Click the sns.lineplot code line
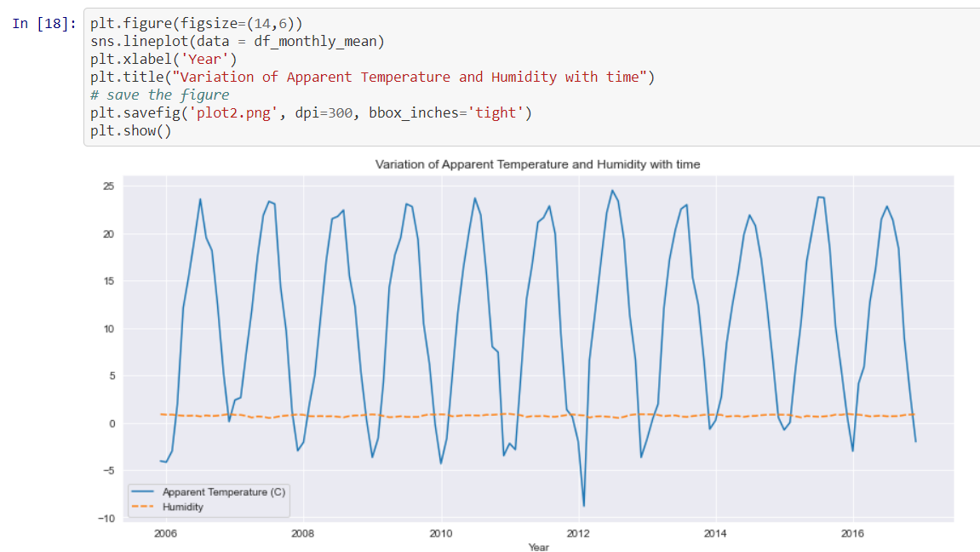This screenshot has width=980, height=552. tap(196, 41)
